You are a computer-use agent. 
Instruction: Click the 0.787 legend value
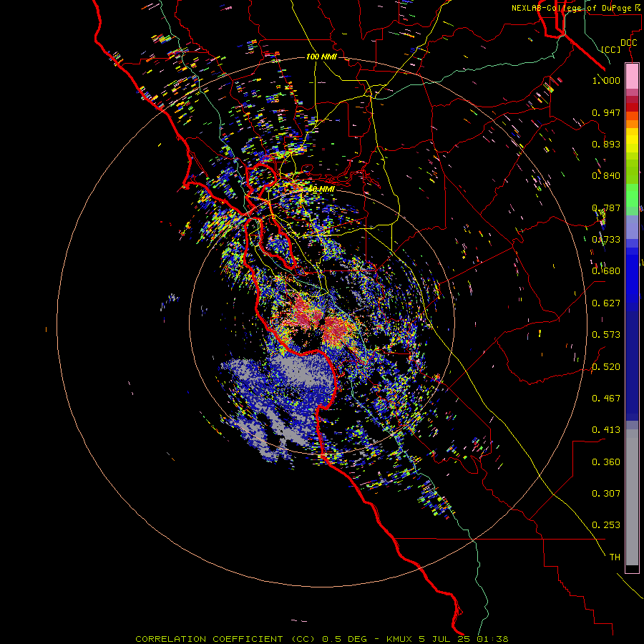606,208
